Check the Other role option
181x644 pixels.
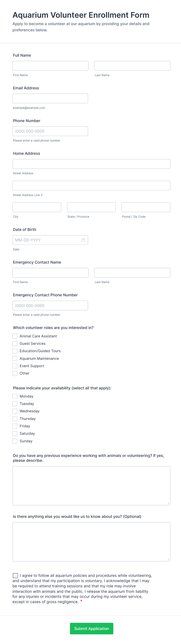coord(15,373)
